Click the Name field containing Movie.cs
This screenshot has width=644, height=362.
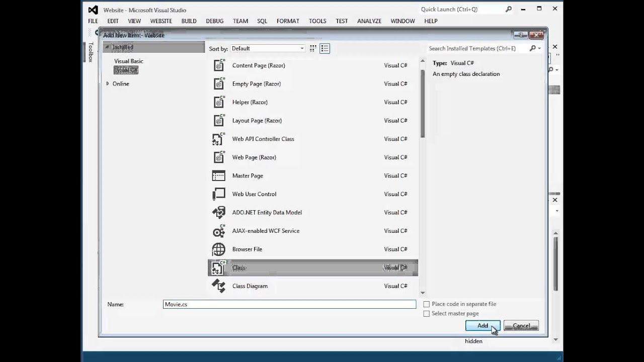click(290, 304)
